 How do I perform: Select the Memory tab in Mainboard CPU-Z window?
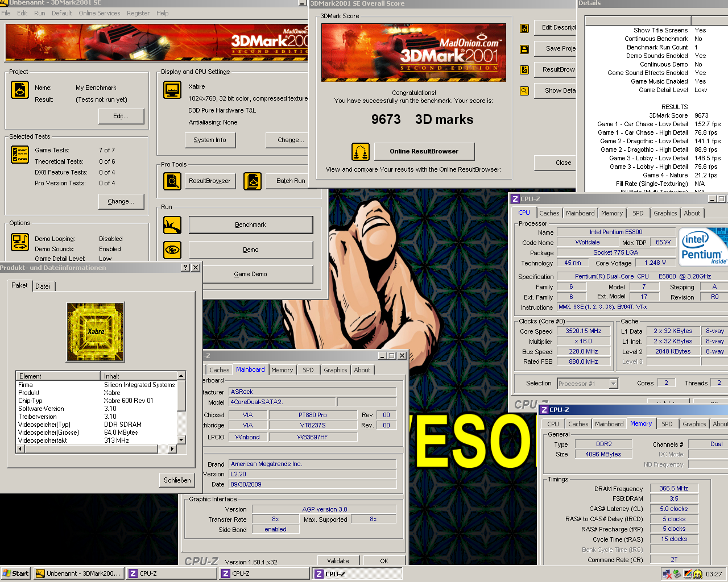coord(282,370)
